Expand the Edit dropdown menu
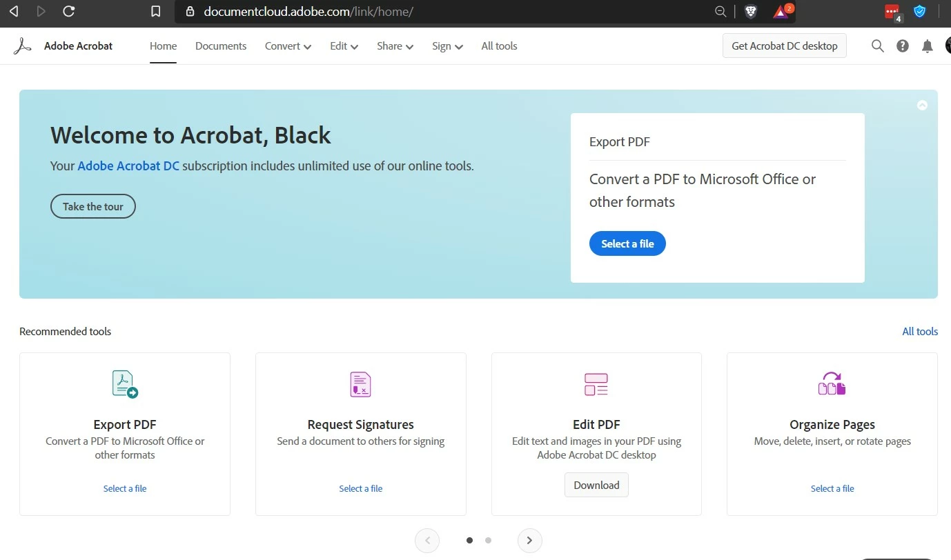This screenshot has width=951, height=560. (344, 46)
